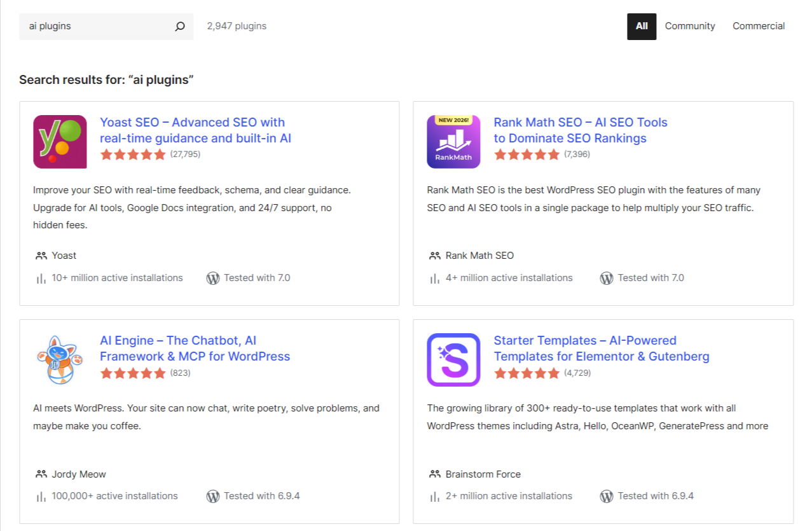Screen dimensions: 812x531
Task: Click the search magnifier icon
Action: point(180,26)
